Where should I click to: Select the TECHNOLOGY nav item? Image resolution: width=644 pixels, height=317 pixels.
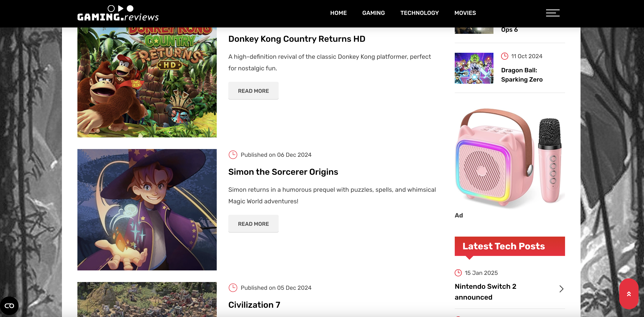click(x=420, y=13)
